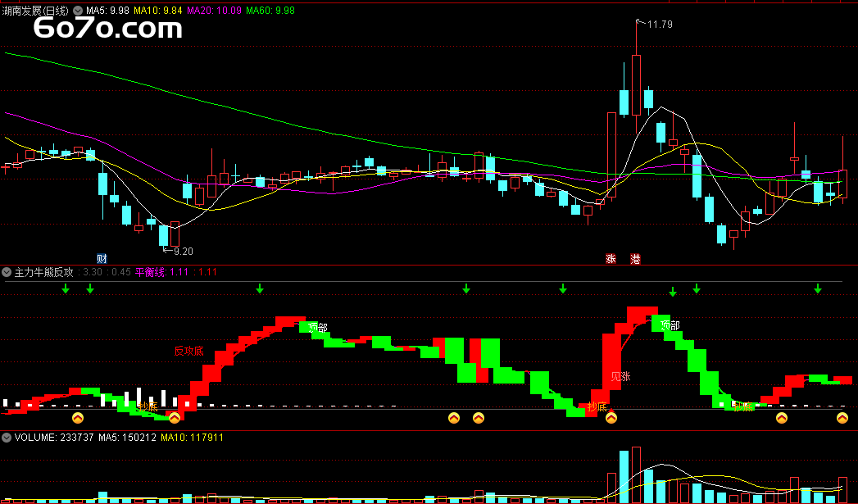
Task: Click the 平衡线: 1.11 value label
Action: pyautogui.click(x=162, y=272)
